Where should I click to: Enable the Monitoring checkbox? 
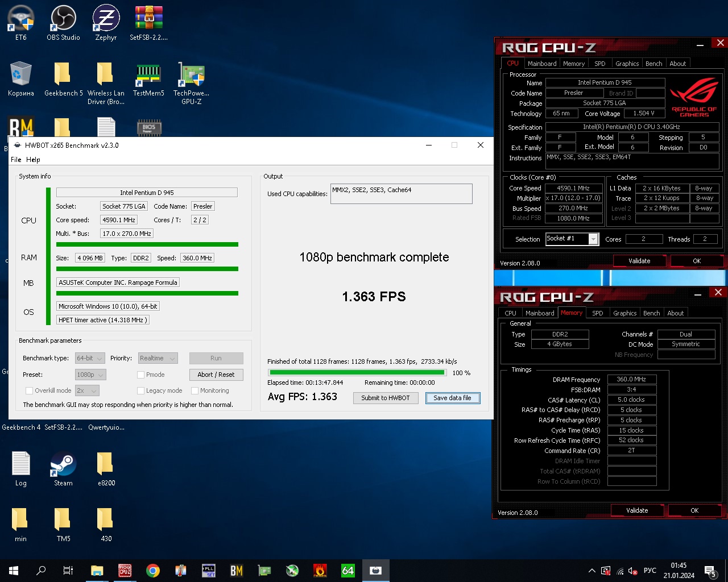(195, 390)
